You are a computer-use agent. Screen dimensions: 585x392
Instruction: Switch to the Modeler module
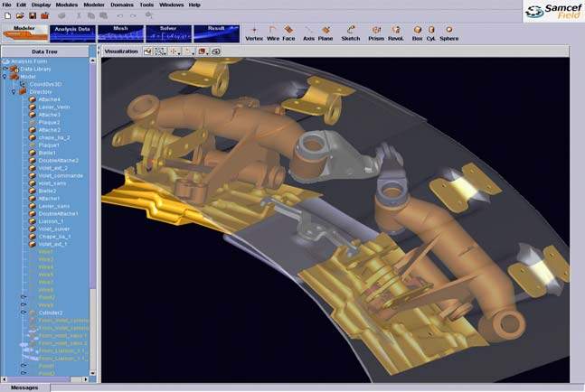[x=24, y=33]
